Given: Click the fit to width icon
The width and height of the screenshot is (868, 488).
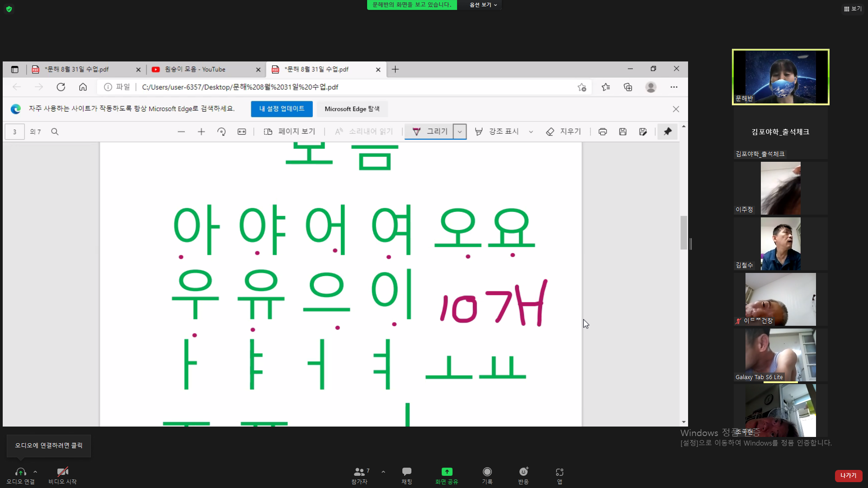Looking at the screenshot, I should [x=242, y=131].
